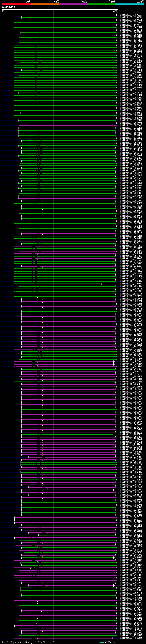This screenshot has width=146, height=644.
Task: Click the query label AV637462
Action: [8, 8]
